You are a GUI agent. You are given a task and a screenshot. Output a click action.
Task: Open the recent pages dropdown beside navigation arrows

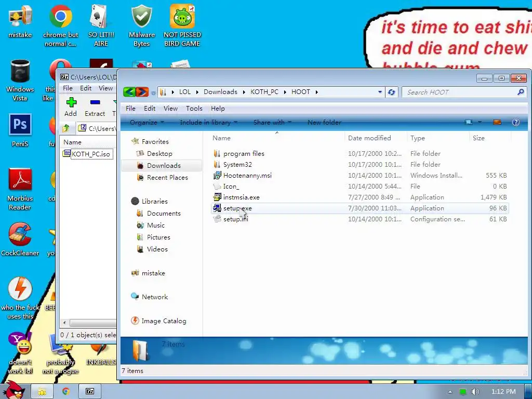click(x=153, y=92)
